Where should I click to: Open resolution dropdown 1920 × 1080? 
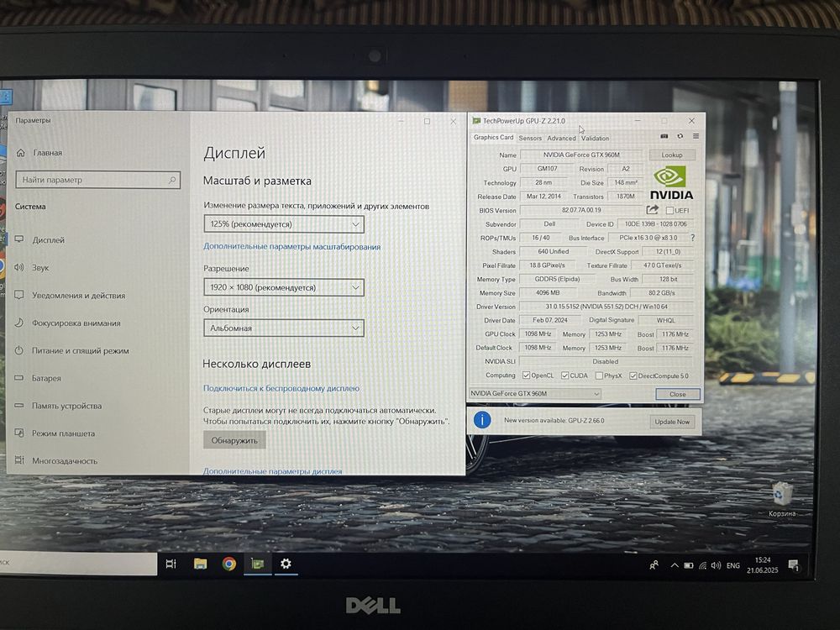coord(284,287)
